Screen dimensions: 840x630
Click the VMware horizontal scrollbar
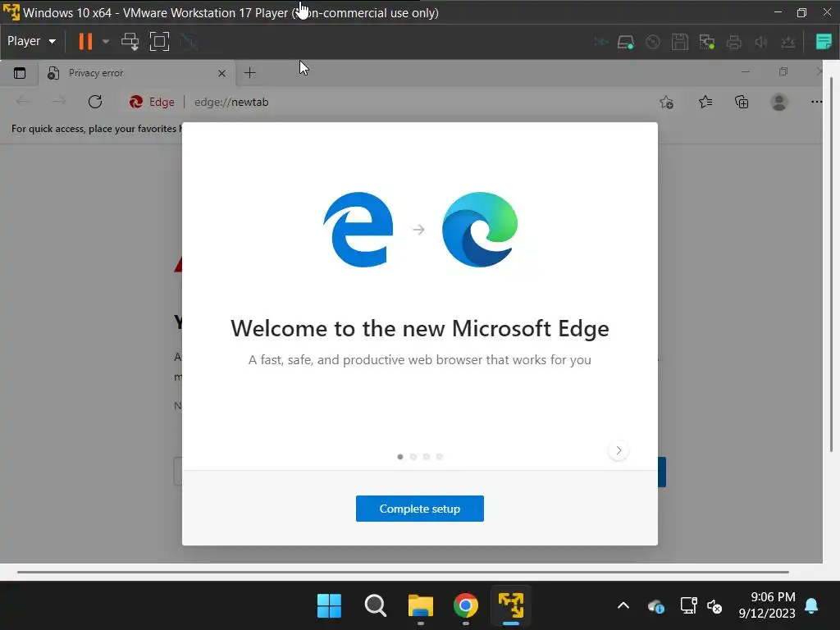[x=403, y=572]
